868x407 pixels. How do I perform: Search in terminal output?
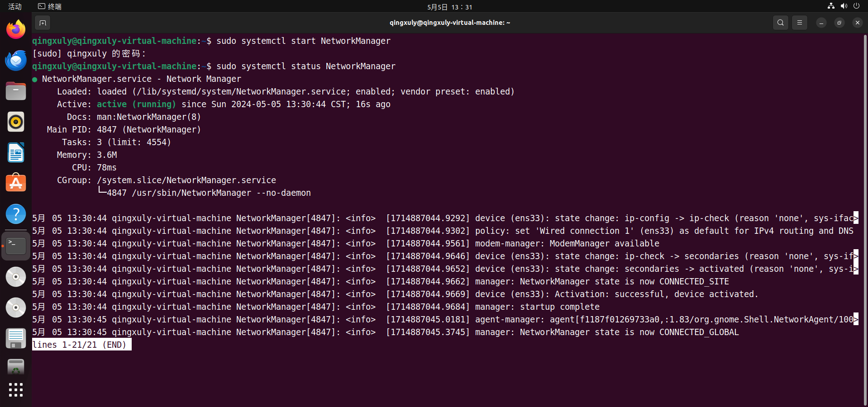[x=781, y=23]
